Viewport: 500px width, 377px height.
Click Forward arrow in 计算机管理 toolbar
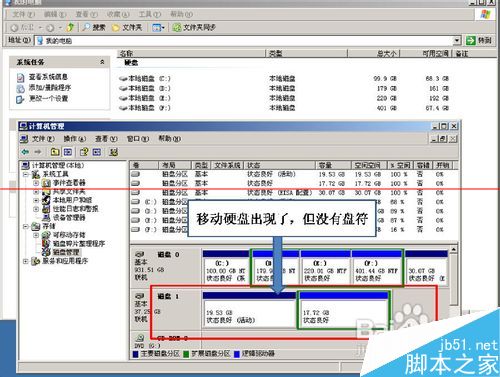(x=38, y=152)
